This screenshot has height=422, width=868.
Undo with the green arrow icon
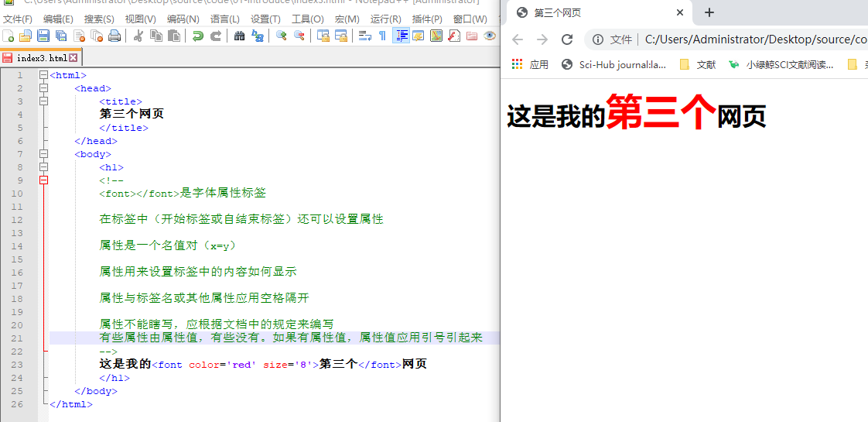197,36
